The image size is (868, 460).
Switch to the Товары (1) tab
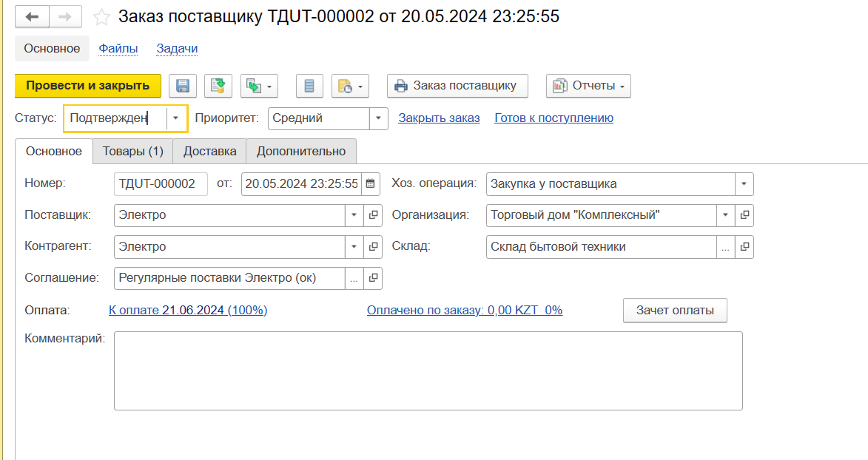click(132, 151)
